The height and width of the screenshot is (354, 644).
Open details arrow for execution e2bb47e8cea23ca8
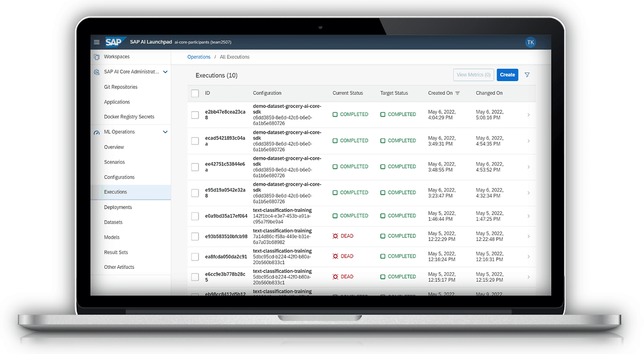point(528,115)
